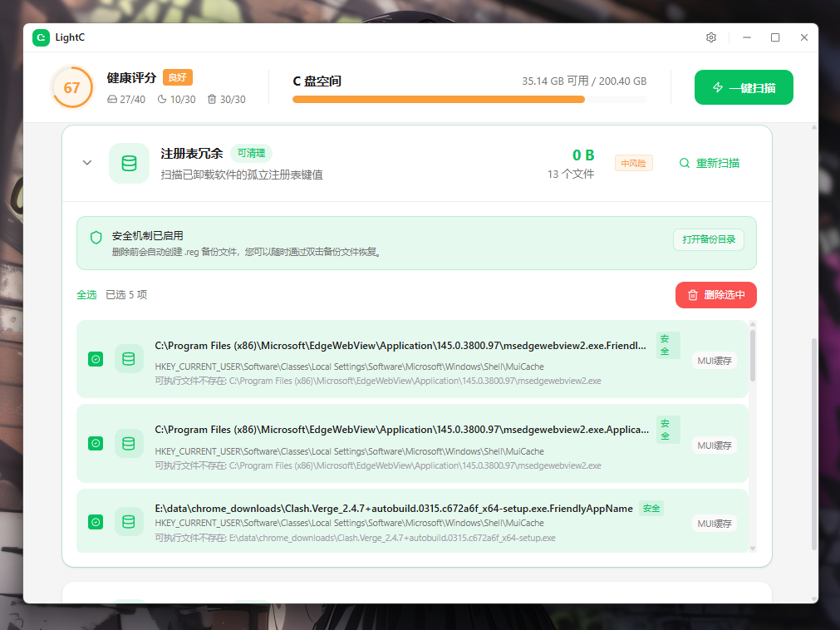
Task: Open backup folder with 打开备份目录
Action: click(x=708, y=239)
